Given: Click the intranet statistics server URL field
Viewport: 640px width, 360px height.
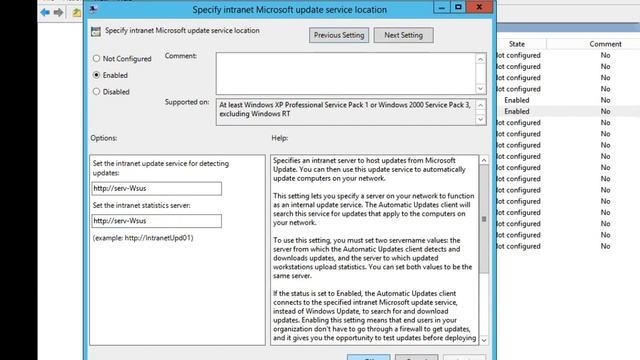Looking at the screenshot, I should pyautogui.click(x=156, y=221).
